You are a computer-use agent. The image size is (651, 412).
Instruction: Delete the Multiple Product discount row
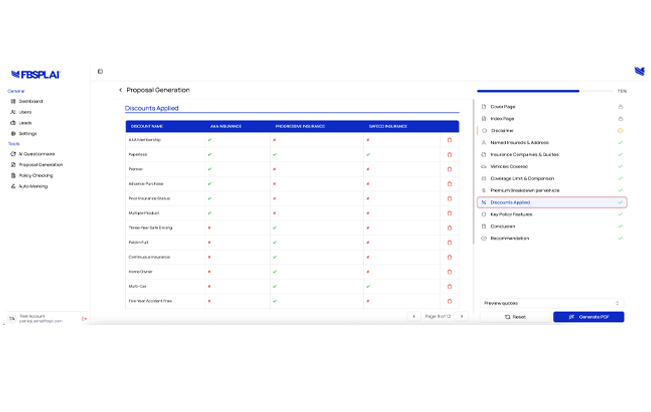449,213
